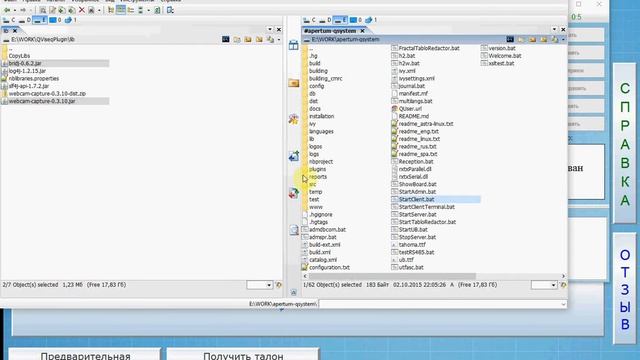This screenshot has height=360, width=640.
Task: Click the document page icon in splitter bar
Action: [x=293, y=230]
